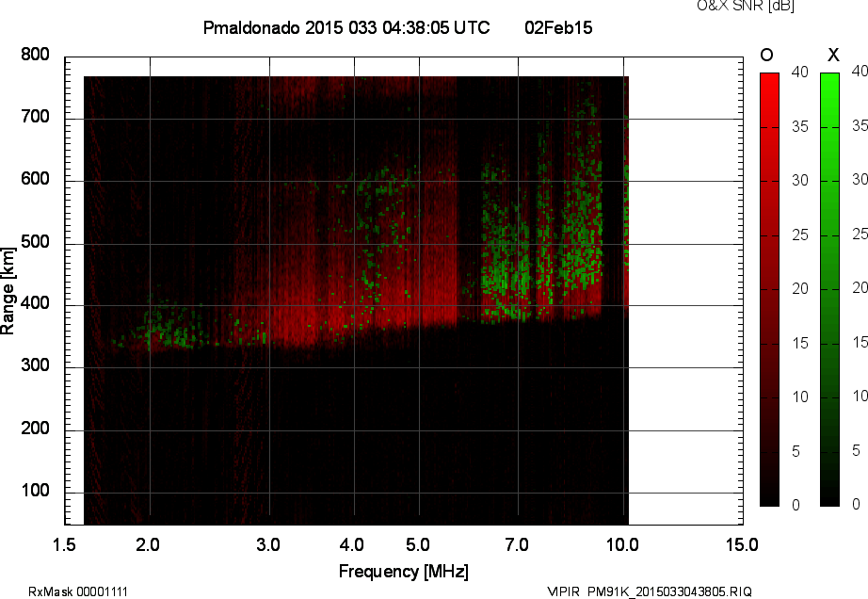Click the 40 label beside the X color bar
Screen dimensions: 868x599
(858, 71)
